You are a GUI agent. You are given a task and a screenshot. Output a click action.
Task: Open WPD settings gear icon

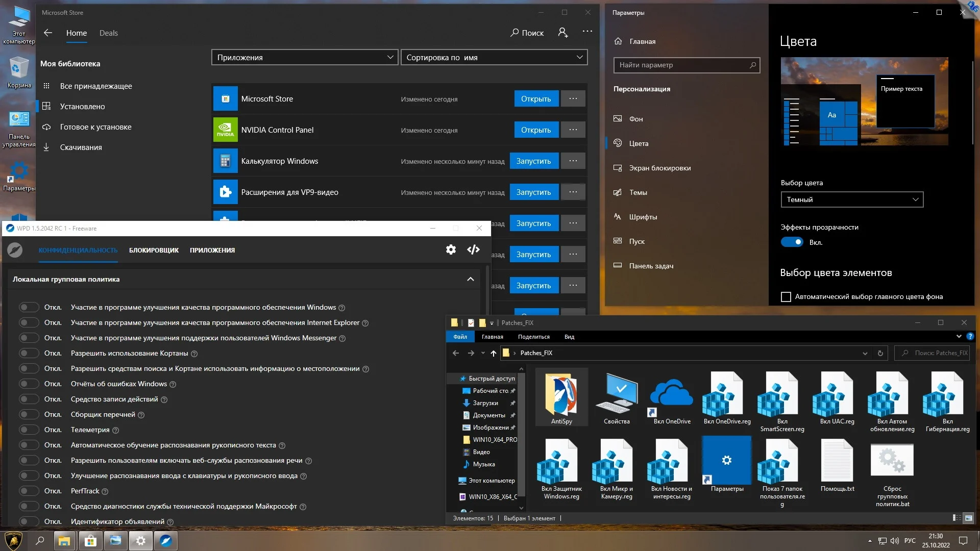[x=451, y=249]
